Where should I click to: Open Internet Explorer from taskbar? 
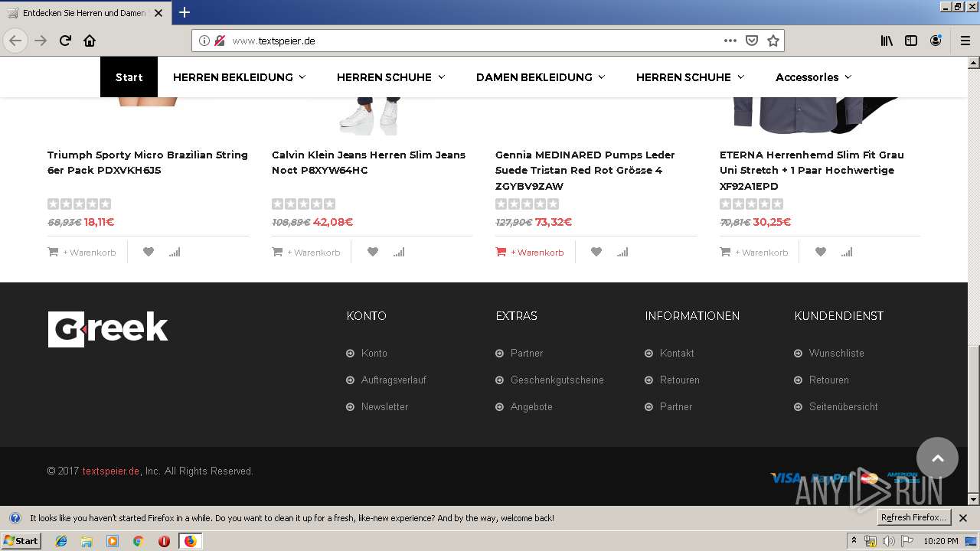[x=61, y=541]
